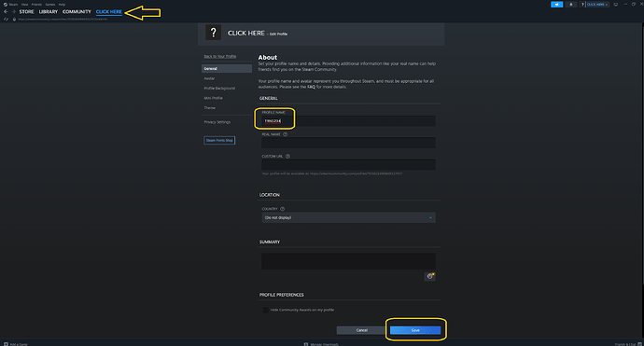Click the Add a Game label
The width and height of the screenshot is (644, 346).
coord(19,344)
